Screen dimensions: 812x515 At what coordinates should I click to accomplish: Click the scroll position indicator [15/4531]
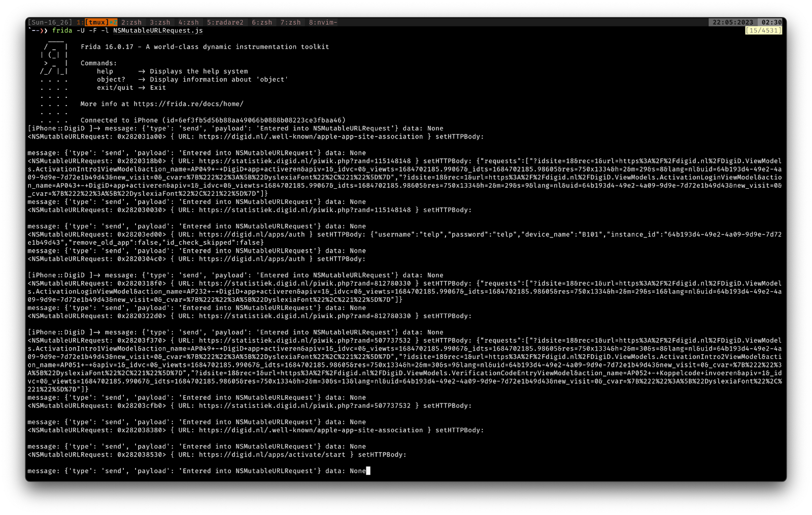(x=763, y=30)
